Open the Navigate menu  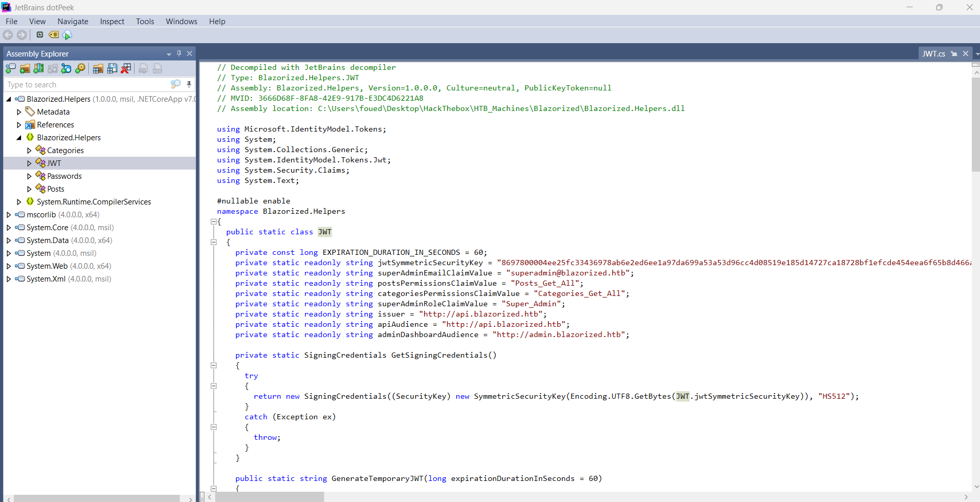[72, 22]
